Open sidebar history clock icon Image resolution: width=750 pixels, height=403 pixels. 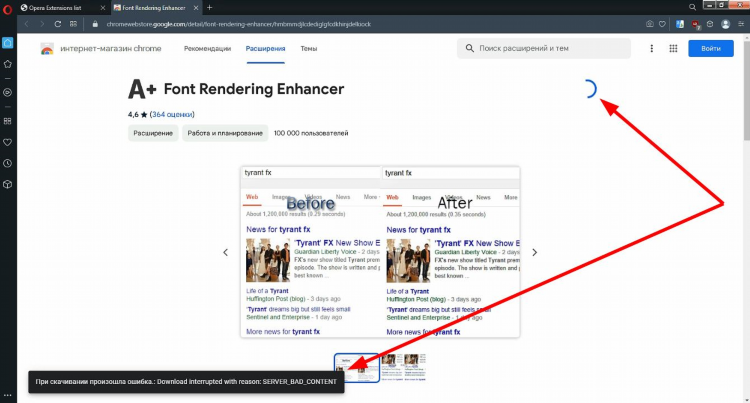pos(8,163)
